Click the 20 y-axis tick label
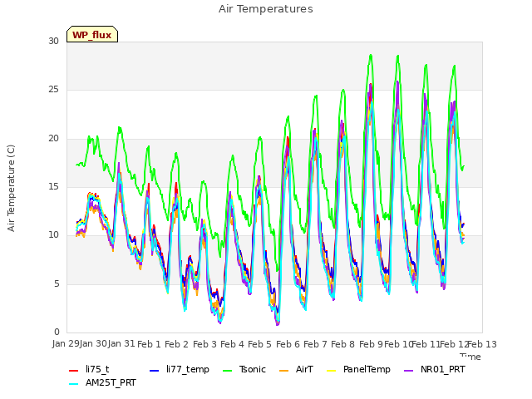 coord(53,138)
